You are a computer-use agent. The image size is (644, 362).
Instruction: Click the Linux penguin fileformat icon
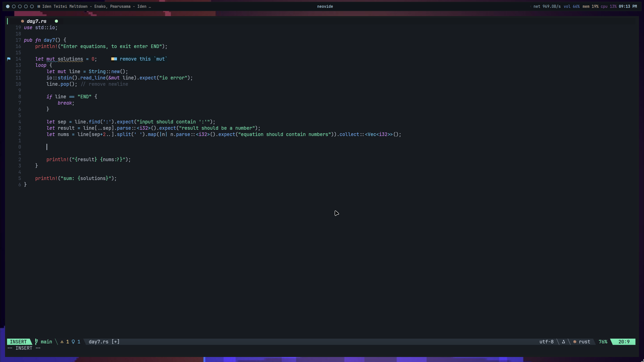[563, 342]
